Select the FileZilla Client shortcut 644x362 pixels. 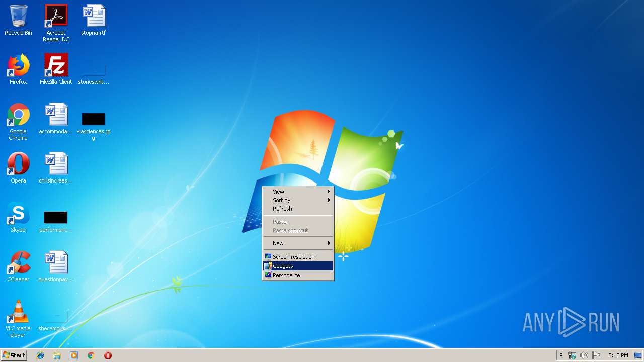[x=56, y=69]
